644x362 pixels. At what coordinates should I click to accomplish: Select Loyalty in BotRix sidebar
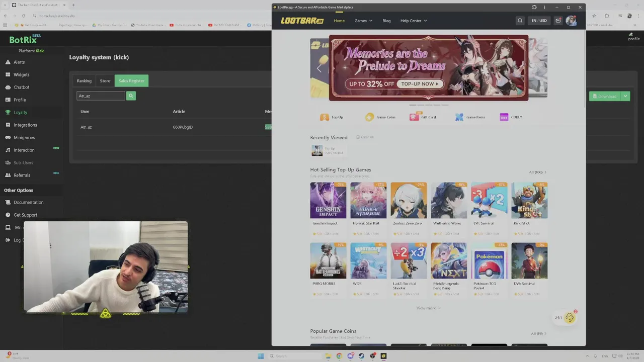click(20, 112)
